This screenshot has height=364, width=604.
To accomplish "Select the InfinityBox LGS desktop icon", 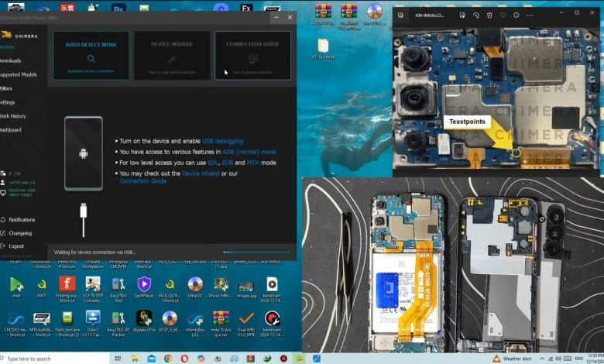I will click(x=195, y=324).
